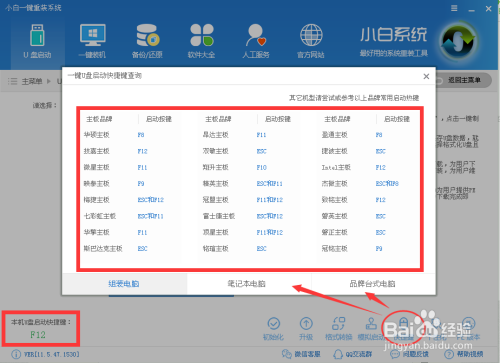The image size is (500, 363).
Task: Click the 七彩虹主板 row label
Action: 100,216
